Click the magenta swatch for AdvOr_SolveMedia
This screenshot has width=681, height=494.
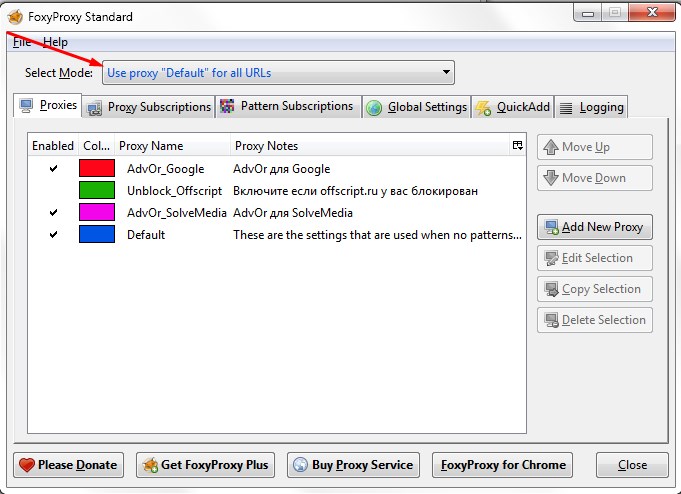[97, 212]
